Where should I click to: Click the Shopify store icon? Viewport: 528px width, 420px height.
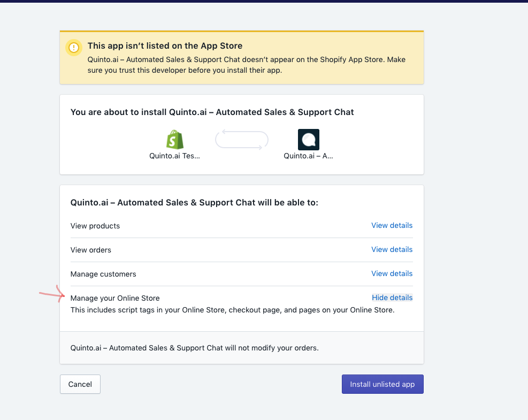coord(174,140)
